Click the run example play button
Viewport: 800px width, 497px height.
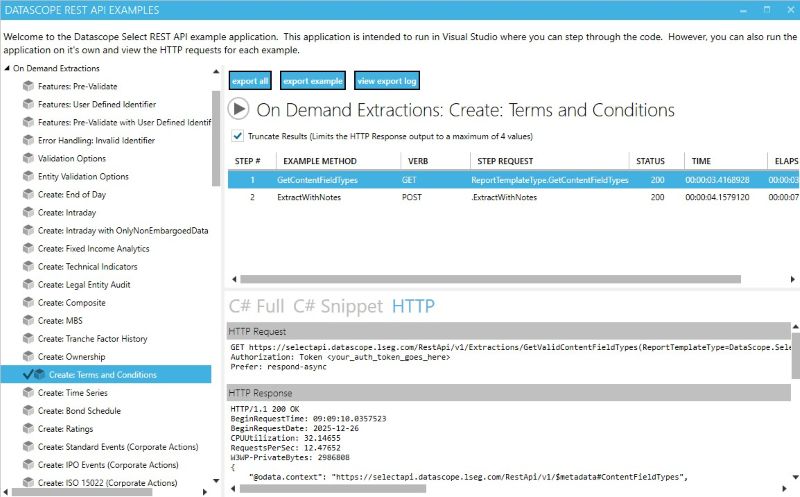239,110
